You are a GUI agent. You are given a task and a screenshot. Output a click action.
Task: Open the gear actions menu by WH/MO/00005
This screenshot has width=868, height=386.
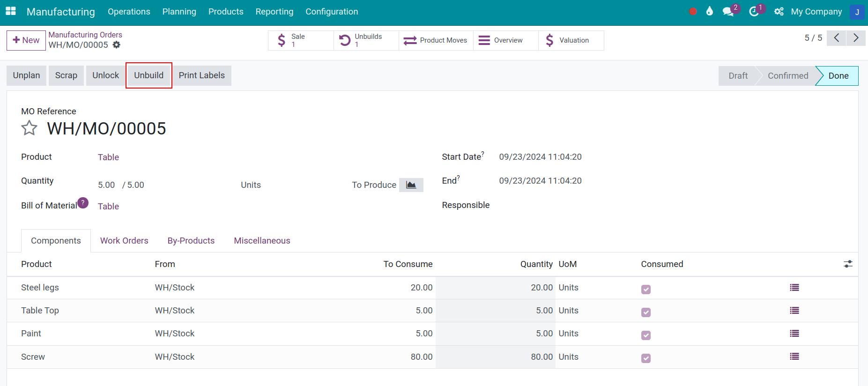click(117, 45)
